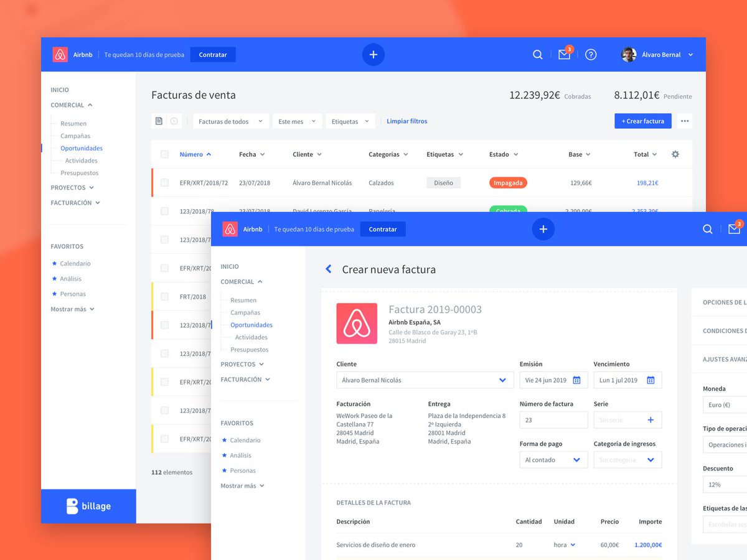Click the 1.200,00€ importe link

pyautogui.click(x=648, y=545)
